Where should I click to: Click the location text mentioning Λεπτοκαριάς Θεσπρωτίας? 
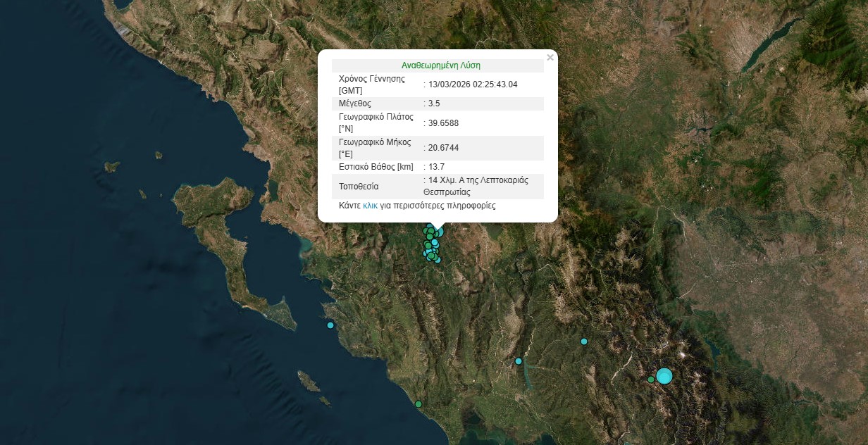click(x=476, y=186)
